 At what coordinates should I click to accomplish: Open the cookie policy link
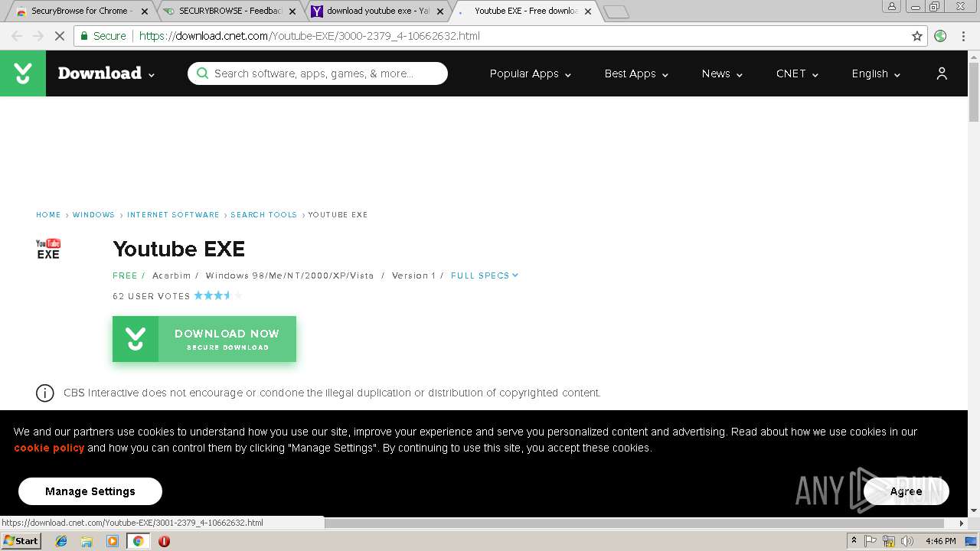click(x=49, y=448)
